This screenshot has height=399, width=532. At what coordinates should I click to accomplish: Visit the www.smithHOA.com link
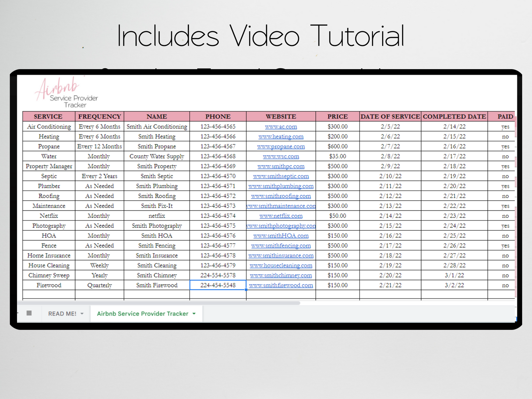click(x=281, y=236)
